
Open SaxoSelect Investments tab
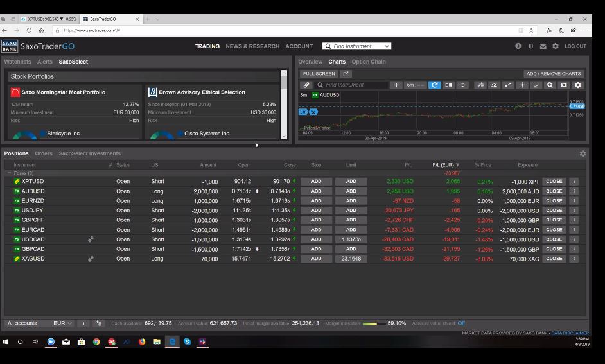coord(89,153)
